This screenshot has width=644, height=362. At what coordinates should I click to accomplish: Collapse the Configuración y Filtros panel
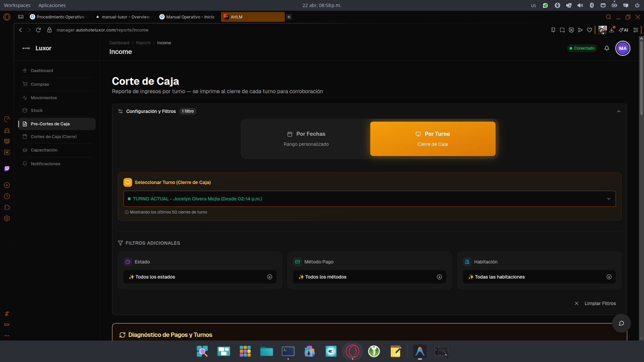tap(619, 111)
